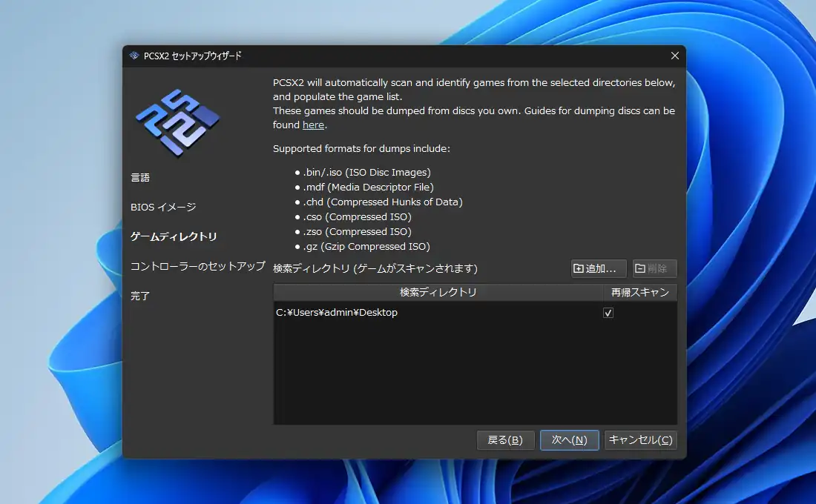This screenshot has height=504, width=816.
Task: Select the 言語 step in the sidebar
Action: pos(140,177)
